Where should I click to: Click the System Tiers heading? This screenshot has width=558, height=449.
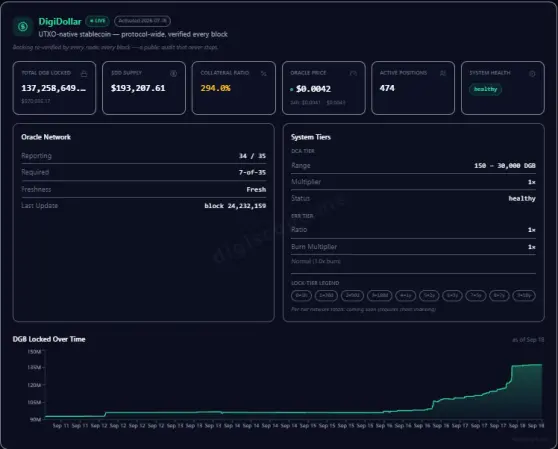[x=311, y=137]
